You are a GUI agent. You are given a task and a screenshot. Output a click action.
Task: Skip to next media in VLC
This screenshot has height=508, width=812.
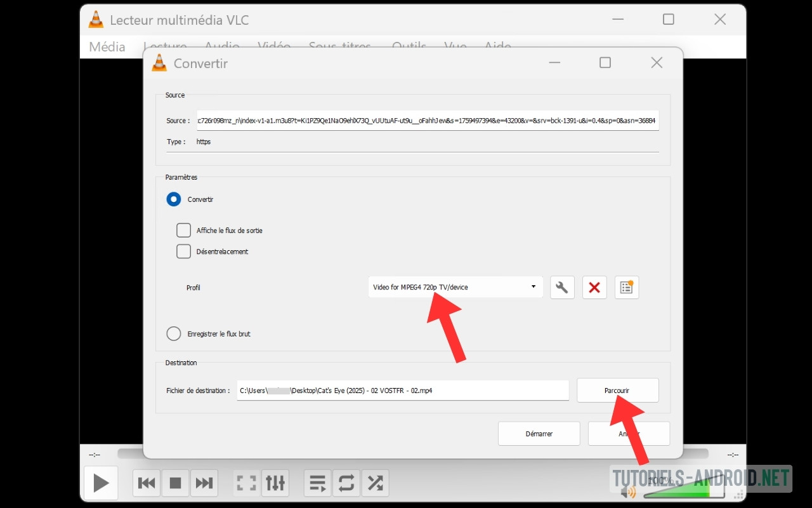point(204,483)
